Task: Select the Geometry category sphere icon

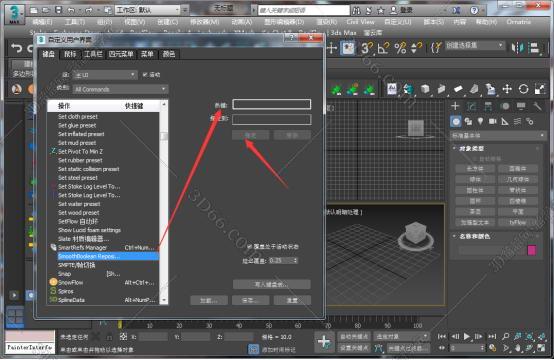Action: [x=456, y=122]
